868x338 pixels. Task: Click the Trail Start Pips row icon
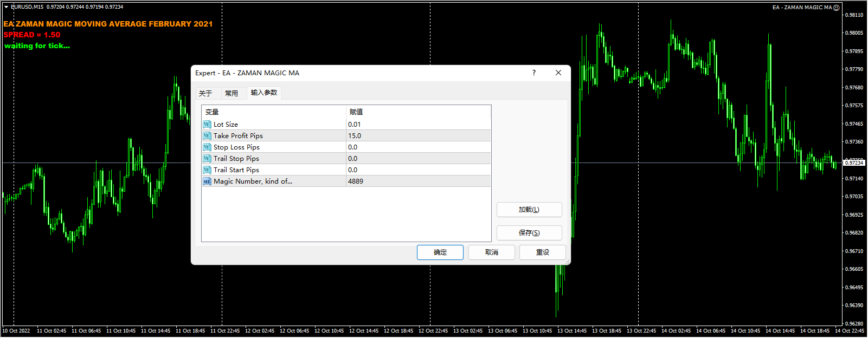(207, 170)
